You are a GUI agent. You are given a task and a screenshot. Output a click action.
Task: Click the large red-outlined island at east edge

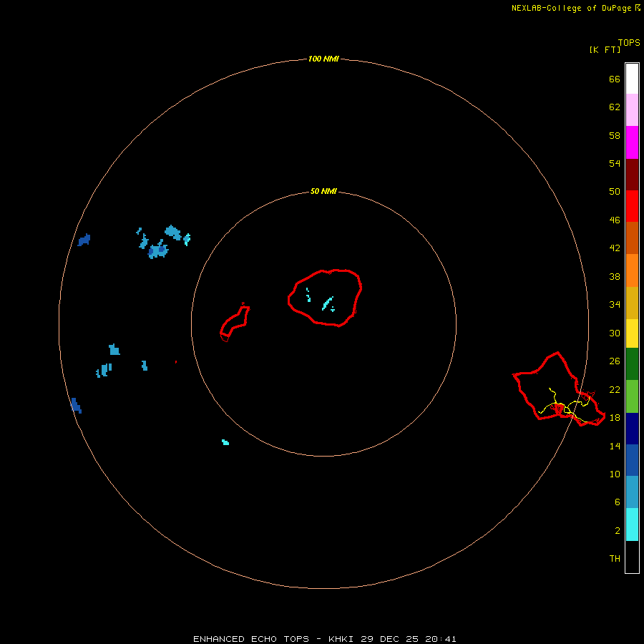559,389
